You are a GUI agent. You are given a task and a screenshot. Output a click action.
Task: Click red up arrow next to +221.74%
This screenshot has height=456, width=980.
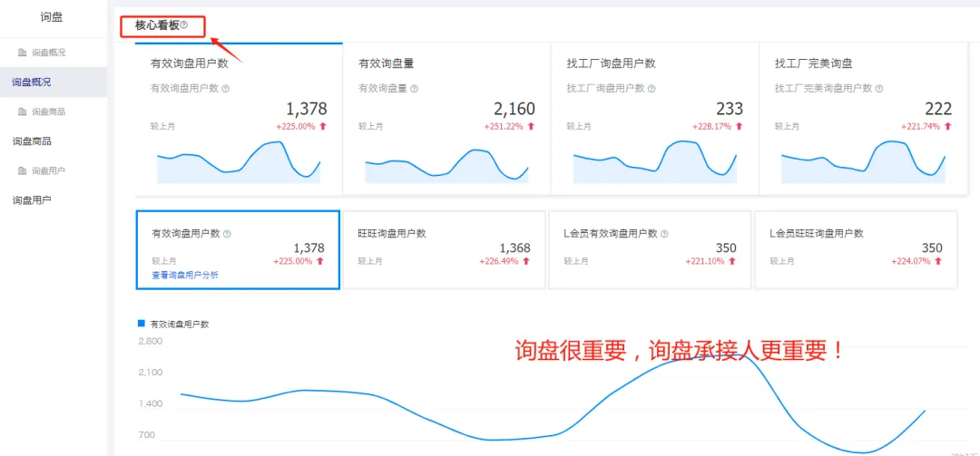(947, 126)
